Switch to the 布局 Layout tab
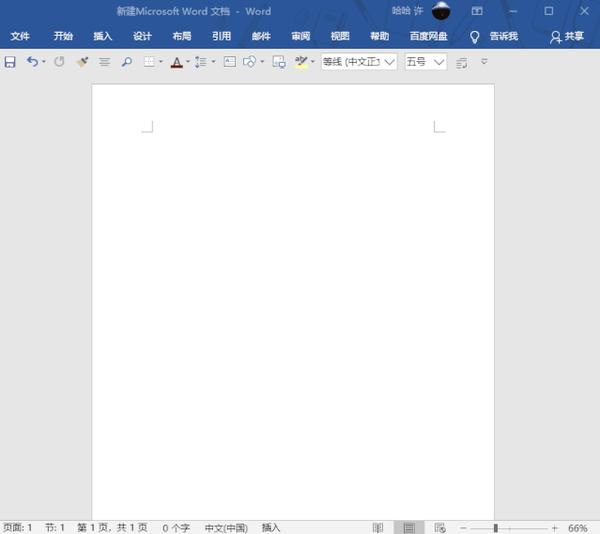600x534 pixels. (x=182, y=36)
